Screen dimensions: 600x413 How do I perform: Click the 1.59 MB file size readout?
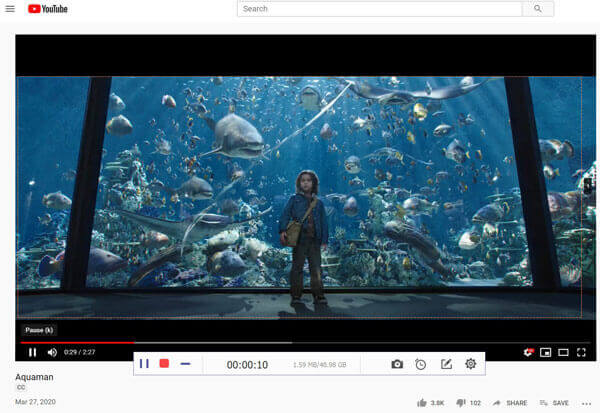[320, 365]
